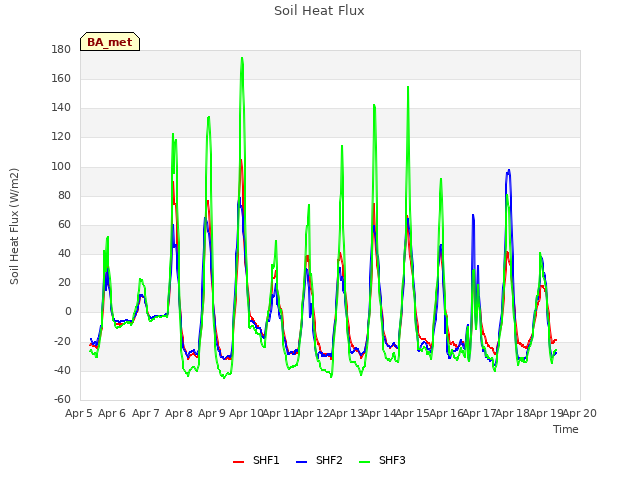Image resolution: width=640 pixels, height=480 pixels.
Task: Click the 20 y-axis tick label
Action: [64, 282]
